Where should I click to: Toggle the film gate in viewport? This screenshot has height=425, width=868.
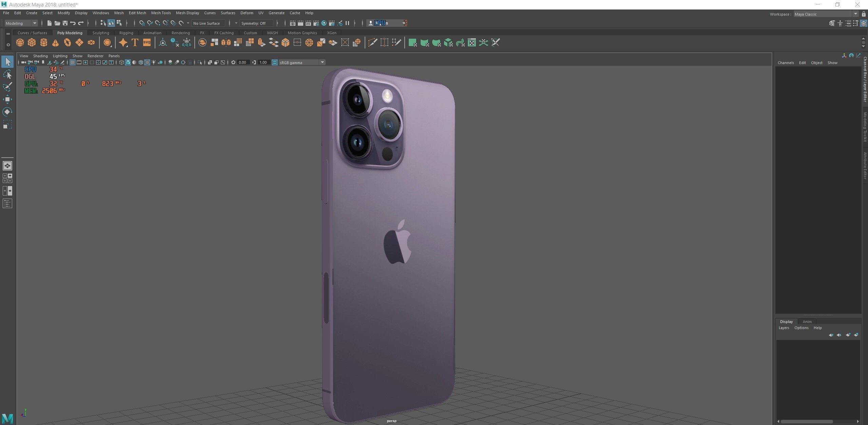coord(79,62)
